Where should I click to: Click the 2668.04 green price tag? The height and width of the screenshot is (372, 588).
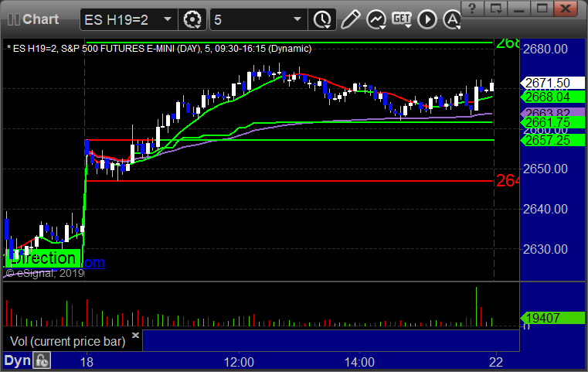point(552,97)
